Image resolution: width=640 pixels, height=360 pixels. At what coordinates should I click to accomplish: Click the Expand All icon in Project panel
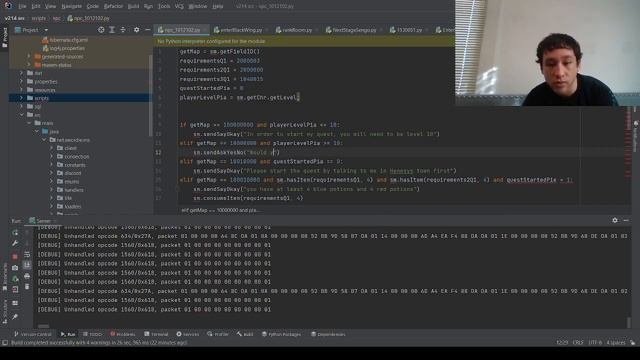pos(112,30)
